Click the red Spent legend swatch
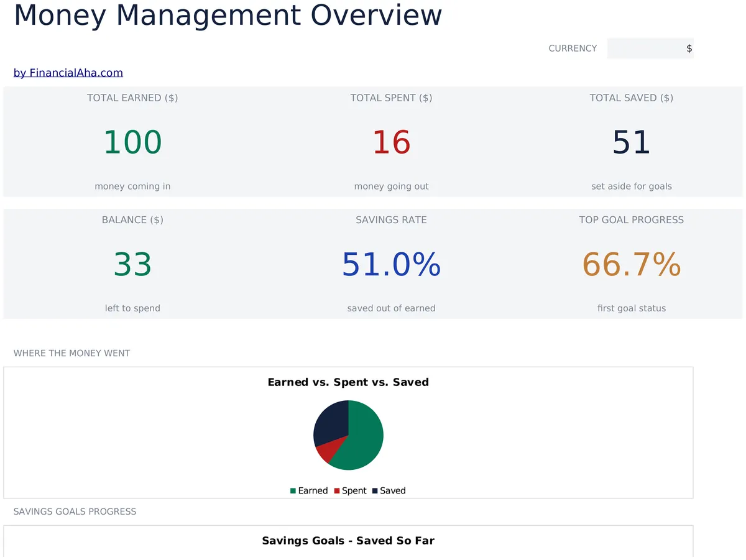Screen dimensions: 746x560 pyautogui.click(x=337, y=491)
